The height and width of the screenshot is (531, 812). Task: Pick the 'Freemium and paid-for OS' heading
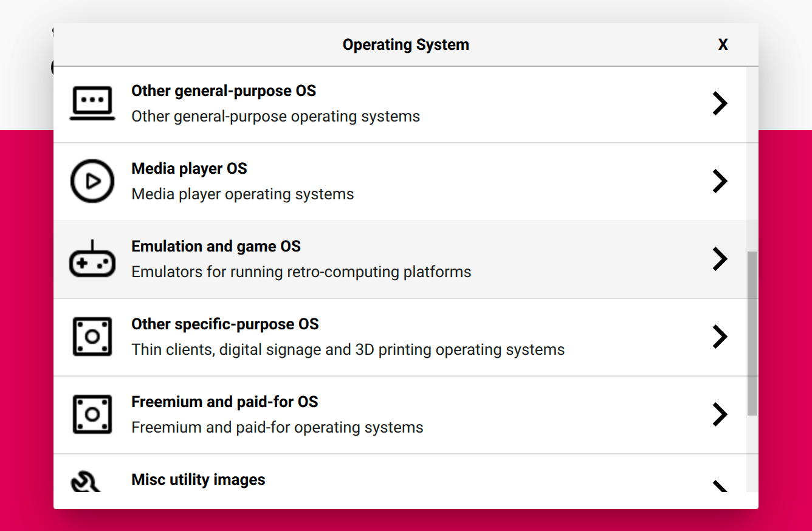click(x=224, y=402)
